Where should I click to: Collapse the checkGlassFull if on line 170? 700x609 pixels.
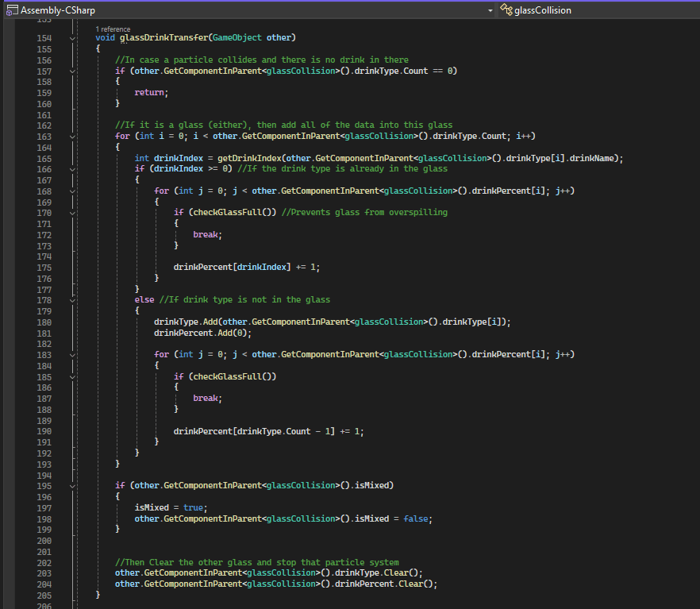coord(73,213)
